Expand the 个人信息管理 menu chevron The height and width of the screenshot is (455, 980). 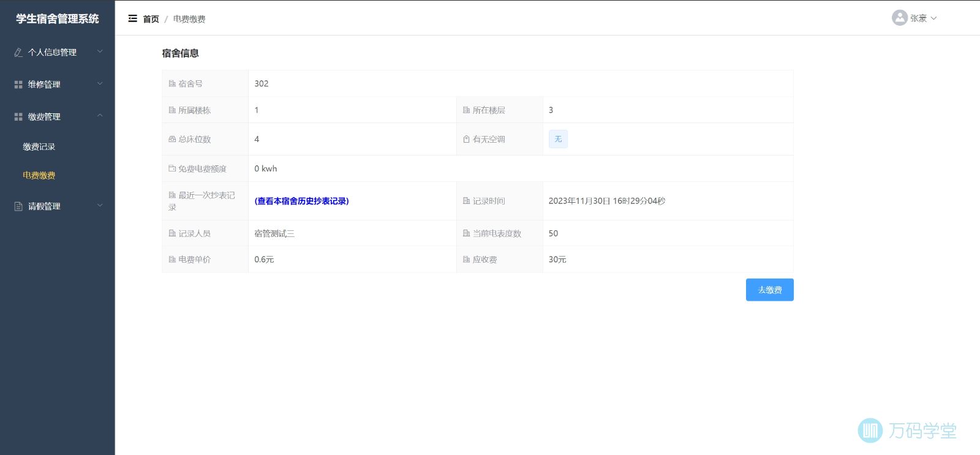(x=100, y=52)
